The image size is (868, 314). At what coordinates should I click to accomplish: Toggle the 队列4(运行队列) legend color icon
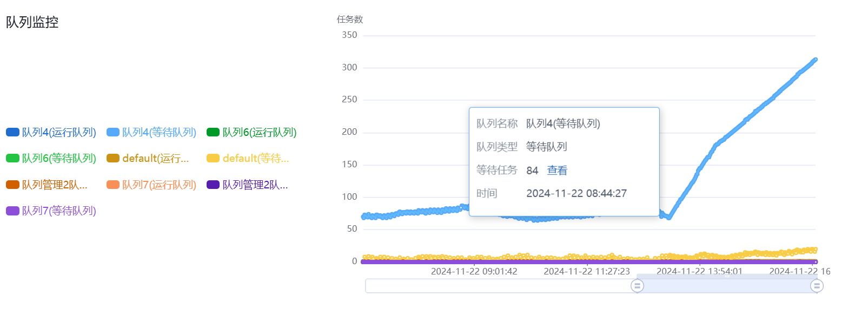(x=12, y=132)
